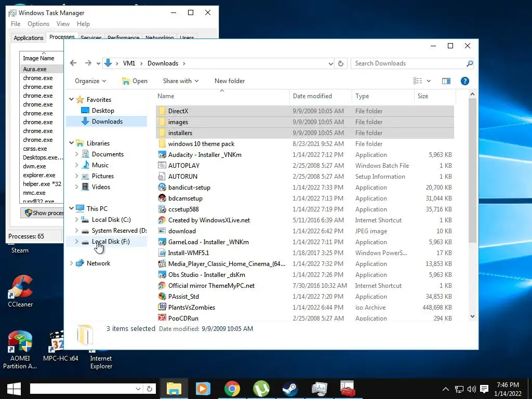The width and height of the screenshot is (532, 399).
Task: Sort by Date modified column header
Action: 321,96
